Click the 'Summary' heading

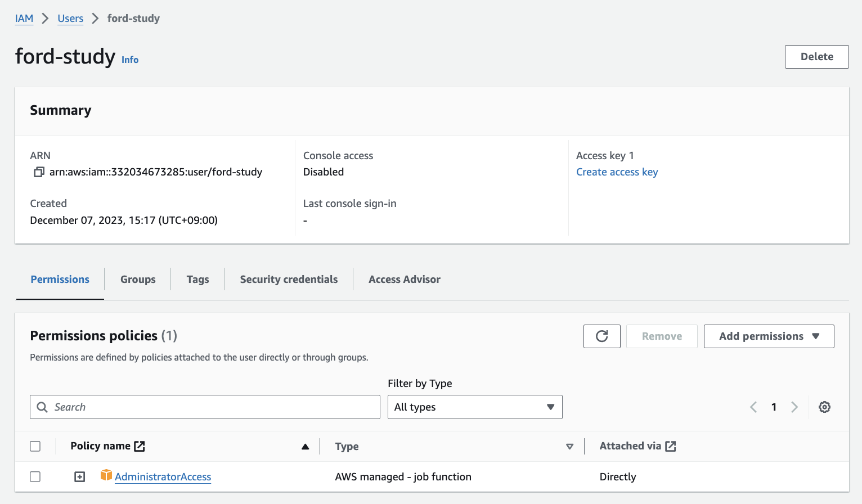(61, 110)
